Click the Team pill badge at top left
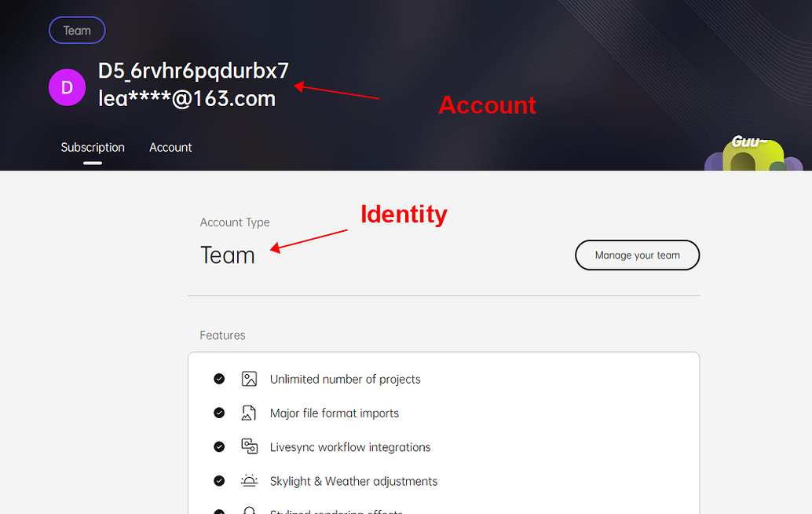The image size is (812, 514). pyautogui.click(x=77, y=30)
